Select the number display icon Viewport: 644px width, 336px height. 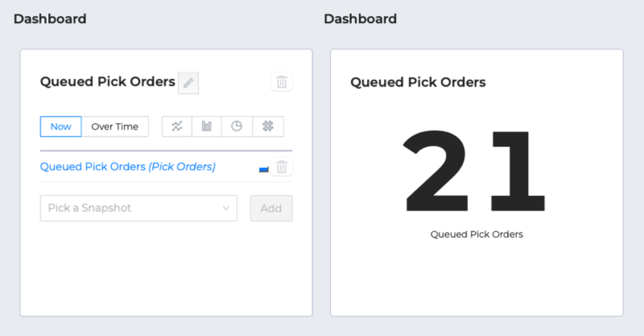pyautogui.click(x=268, y=126)
